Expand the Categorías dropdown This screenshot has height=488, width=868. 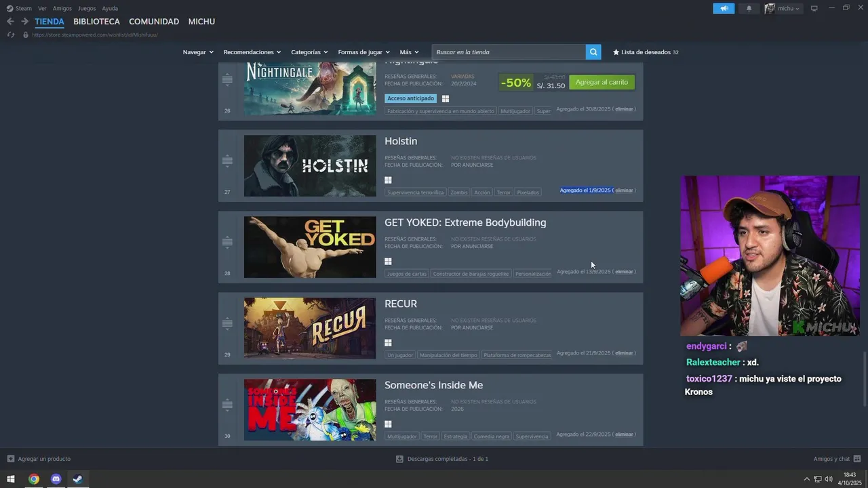(x=309, y=52)
